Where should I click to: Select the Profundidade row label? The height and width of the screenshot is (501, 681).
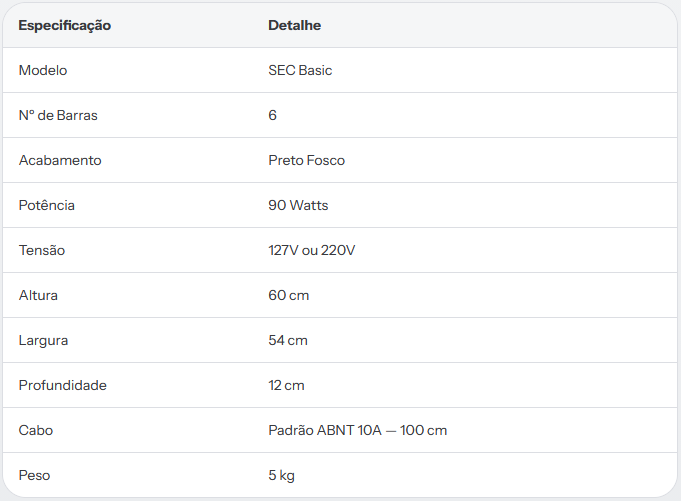coord(63,385)
